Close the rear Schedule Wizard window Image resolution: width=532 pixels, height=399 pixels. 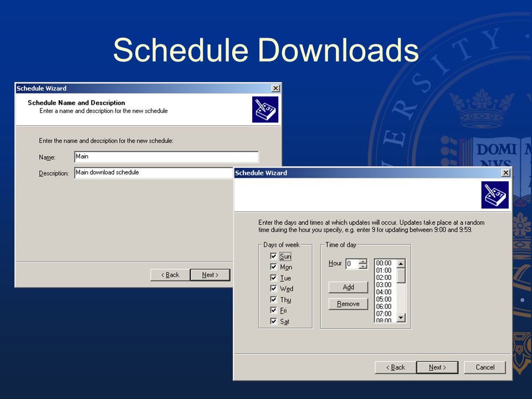(x=275, y=88)
